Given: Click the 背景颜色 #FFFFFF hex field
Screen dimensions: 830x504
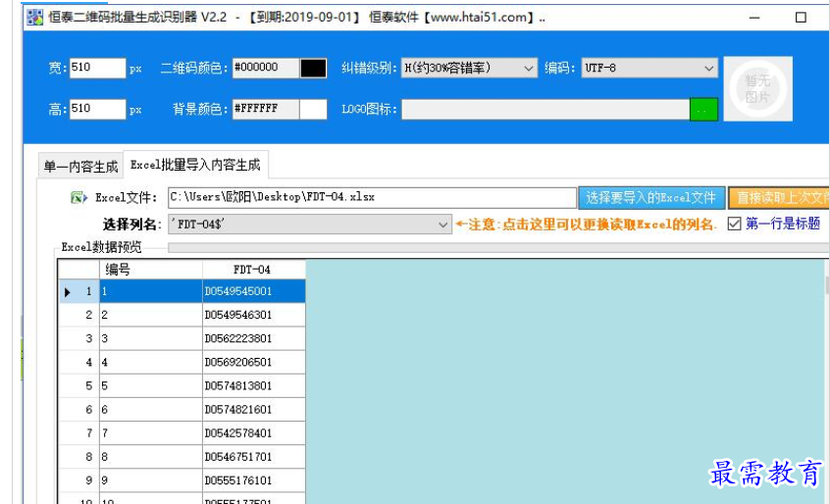Looking at the screenshot, I should pyautogui.click(x=266, y=109).
